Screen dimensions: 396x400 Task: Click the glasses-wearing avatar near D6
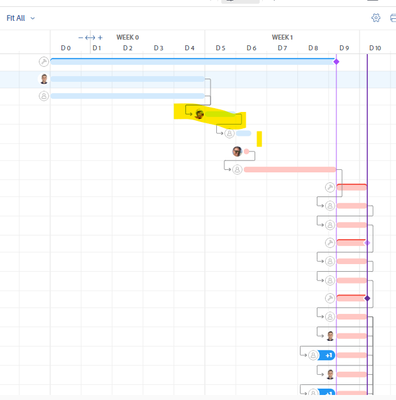tap(237, 151)
